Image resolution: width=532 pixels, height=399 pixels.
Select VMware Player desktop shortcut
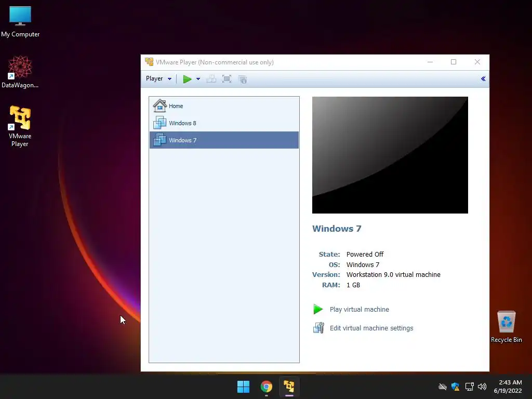(x=20, y=126)
